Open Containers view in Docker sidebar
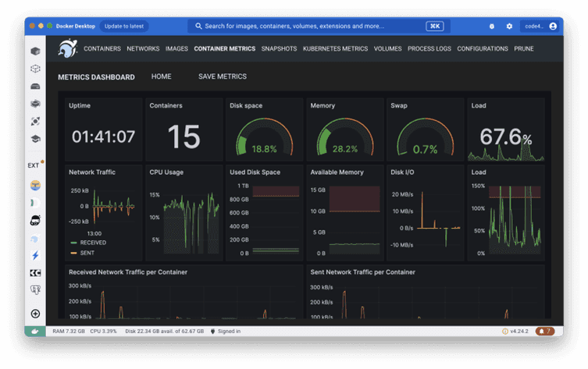Viewport: 588px width, 369px height. (35, 51)
